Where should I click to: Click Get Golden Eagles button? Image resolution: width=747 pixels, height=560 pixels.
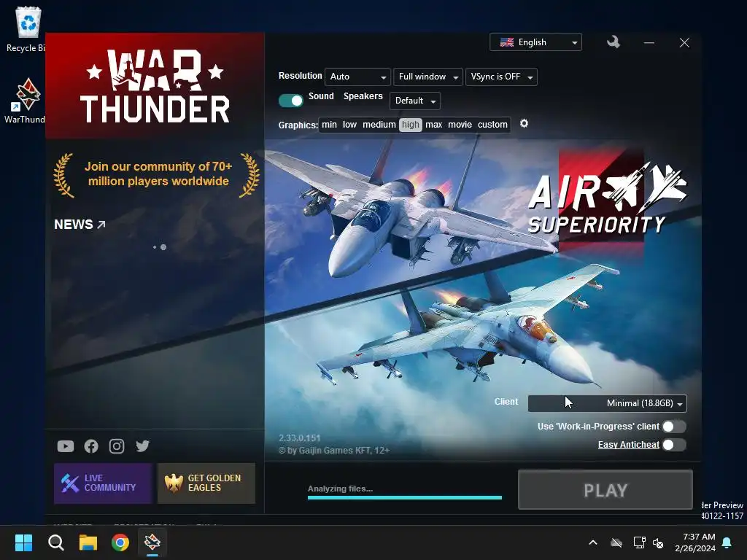point(206,483)
